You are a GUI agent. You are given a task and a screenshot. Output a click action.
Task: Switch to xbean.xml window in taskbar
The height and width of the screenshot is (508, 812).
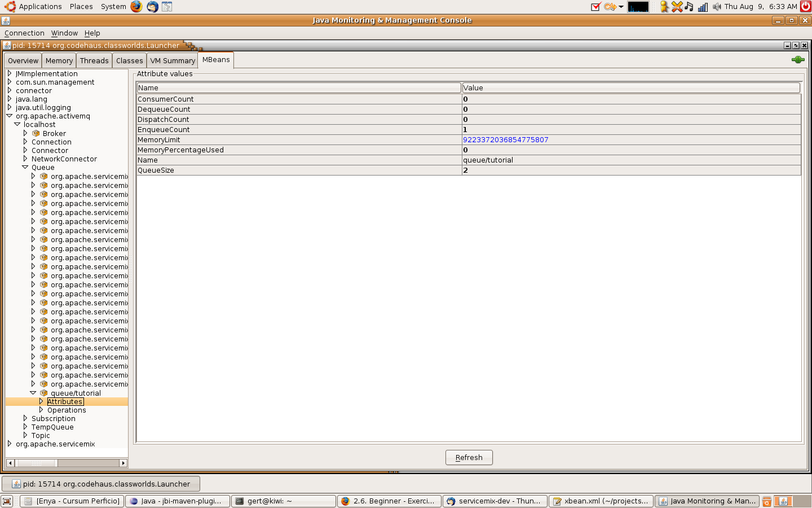pos(601,501)
